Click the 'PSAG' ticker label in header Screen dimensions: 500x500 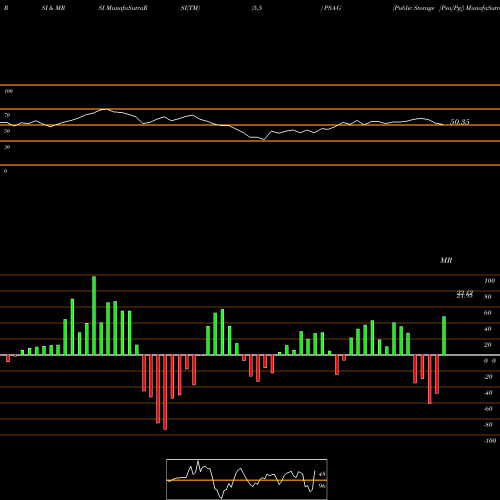pos(332,8)
